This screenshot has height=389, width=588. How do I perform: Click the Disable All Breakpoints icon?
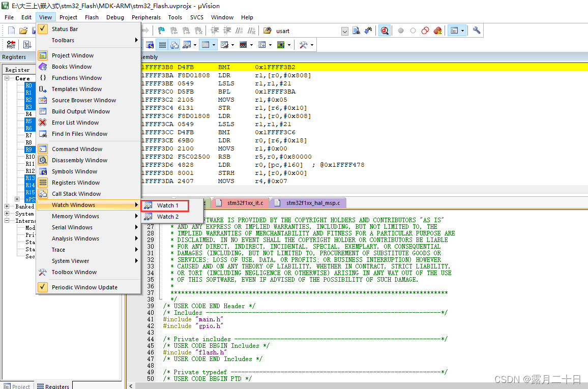point(425,31)
